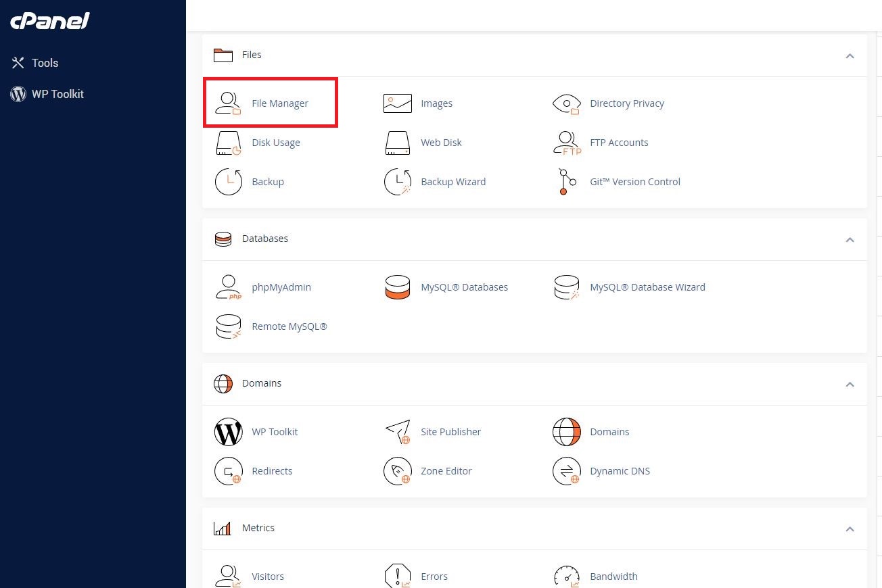Screen dimensions: 882x588
Task: Open the Disk Usage link
Action: [x=276, y=143]
